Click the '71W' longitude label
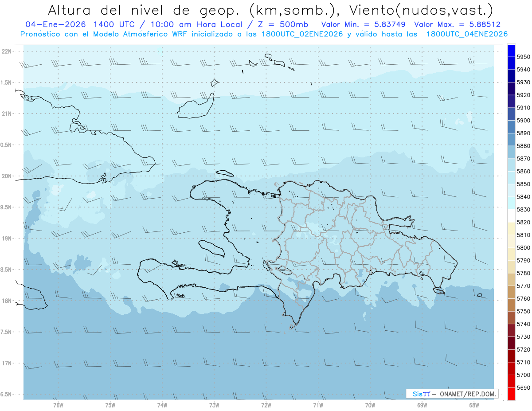The width and height of the screenshot is (532, 411). (318, 405)
